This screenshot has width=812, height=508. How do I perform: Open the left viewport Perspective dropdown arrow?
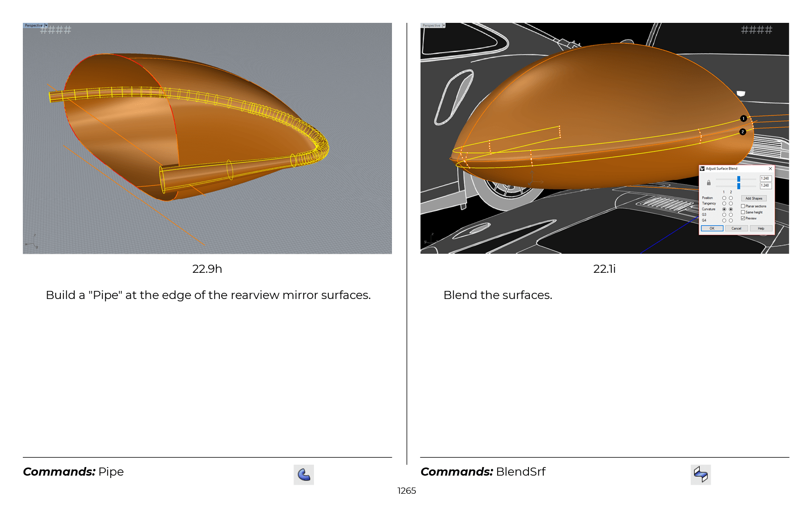(x=46, y=26)
